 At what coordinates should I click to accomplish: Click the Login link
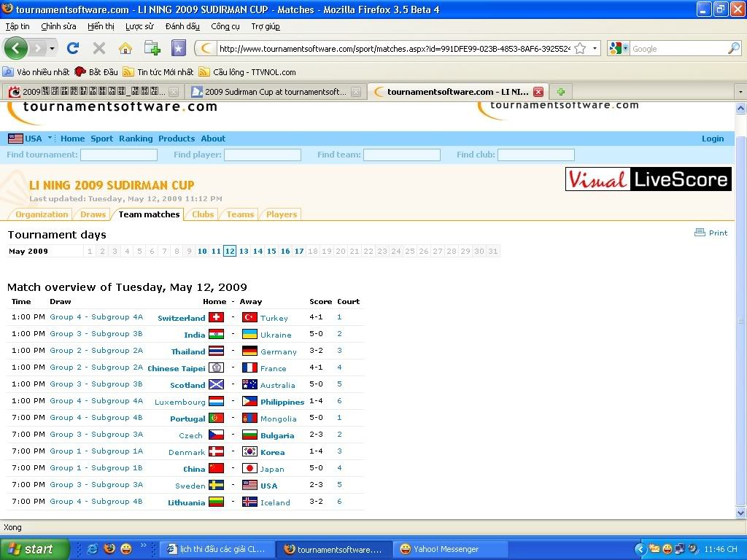point(712,139)
